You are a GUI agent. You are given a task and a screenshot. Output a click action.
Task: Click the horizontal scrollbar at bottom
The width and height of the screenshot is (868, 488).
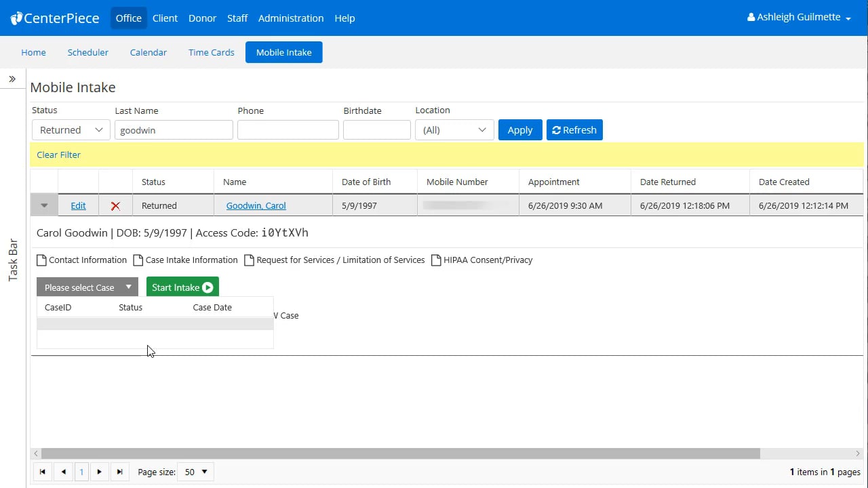click(x=400, y=453)
